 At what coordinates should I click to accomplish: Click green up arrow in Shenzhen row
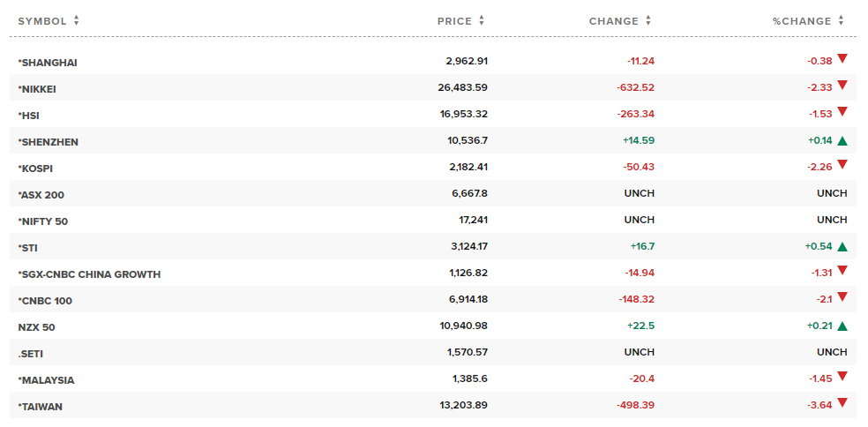click(842, 140)
